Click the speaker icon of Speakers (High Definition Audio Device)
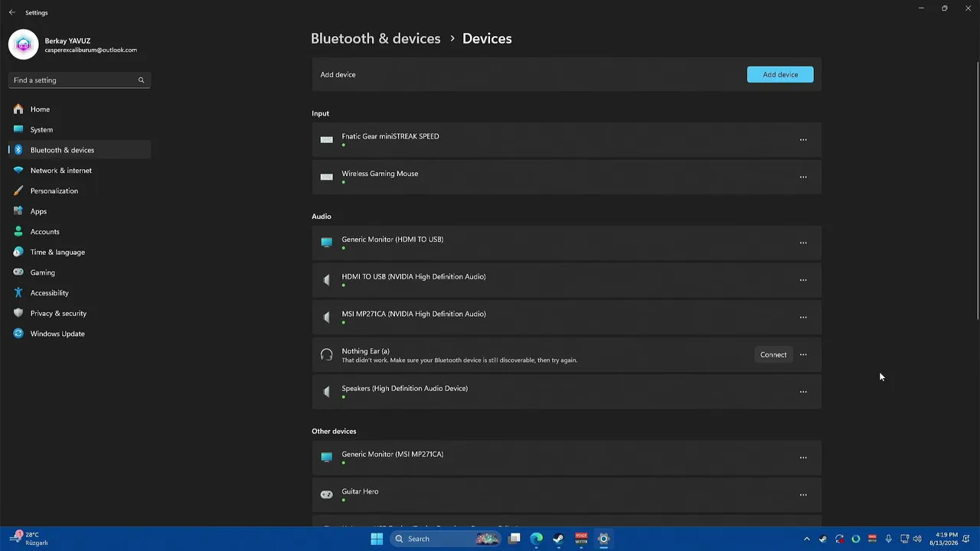980x551 pixels. pyautogui.click(x=327, y=392)
